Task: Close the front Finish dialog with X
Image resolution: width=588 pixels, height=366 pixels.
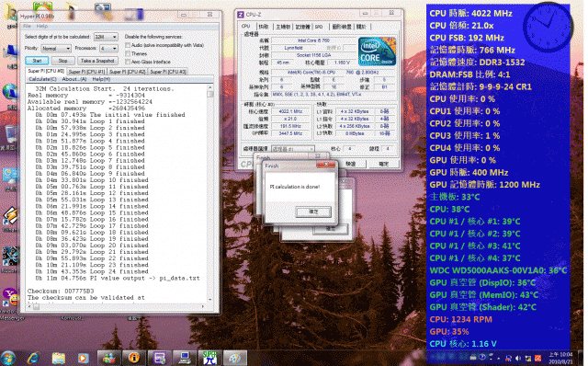Action: [326, 165]
